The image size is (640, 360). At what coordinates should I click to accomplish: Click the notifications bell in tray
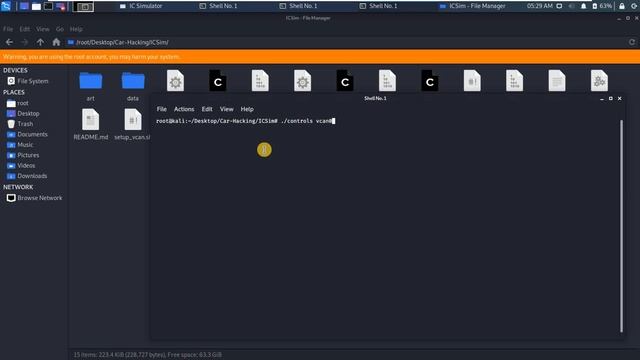583,6
